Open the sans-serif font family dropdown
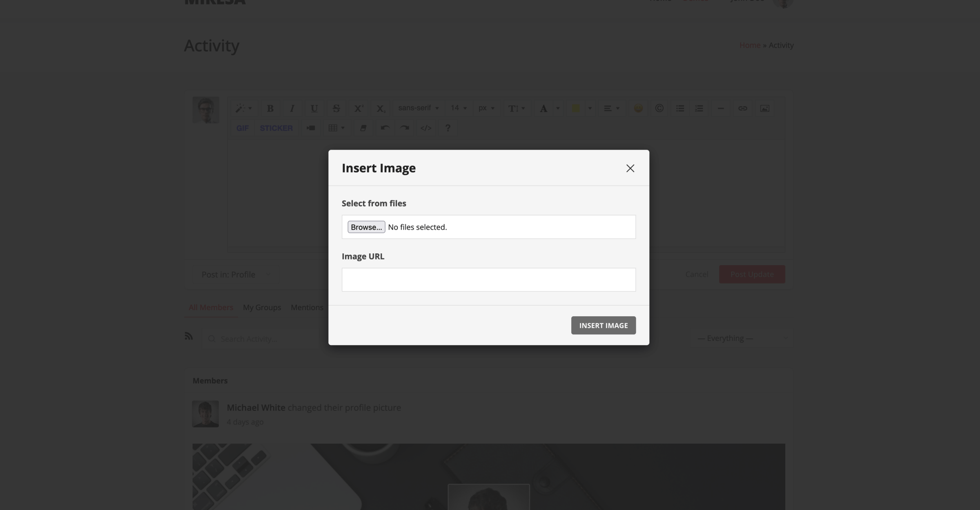 click(x=418, y=108)
